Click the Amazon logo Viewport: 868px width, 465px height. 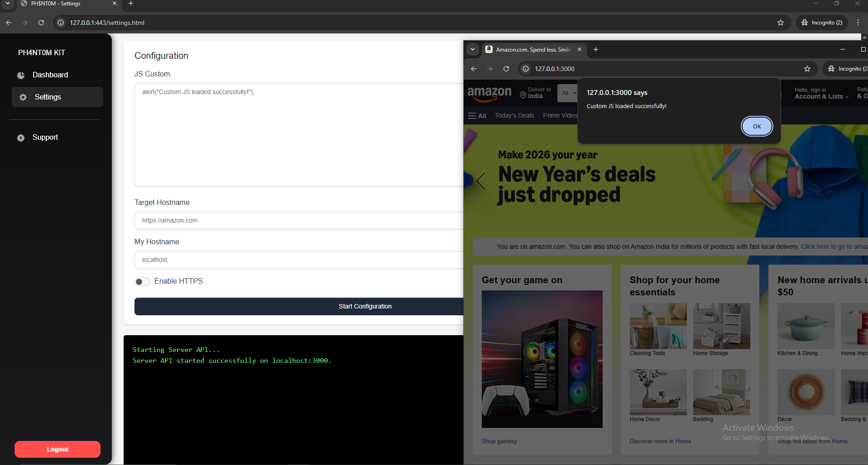pos(489,94)
